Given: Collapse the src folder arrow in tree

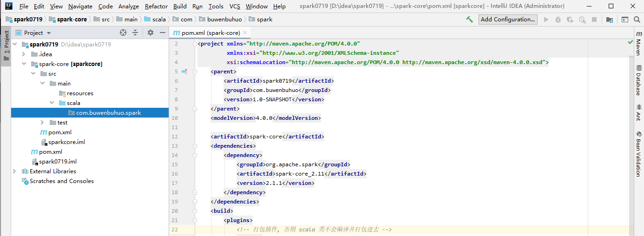Looking at the screenshot, I should tap(33, 74).
